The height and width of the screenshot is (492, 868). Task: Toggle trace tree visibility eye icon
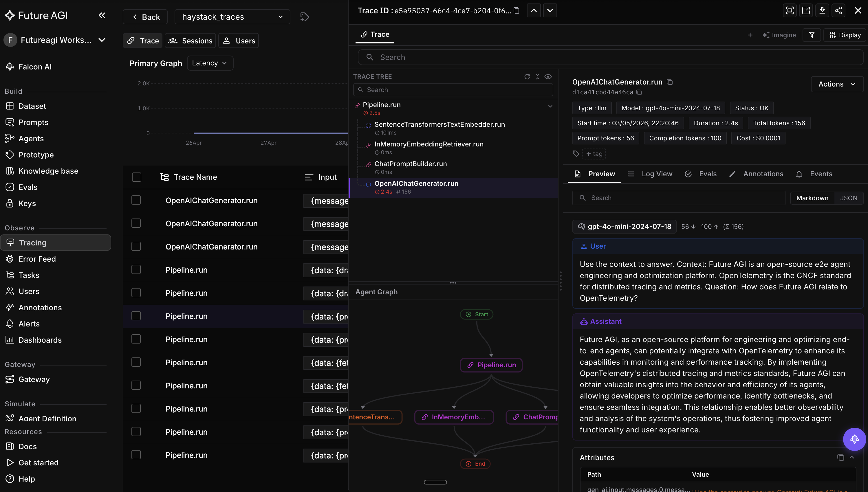(548, 77)
